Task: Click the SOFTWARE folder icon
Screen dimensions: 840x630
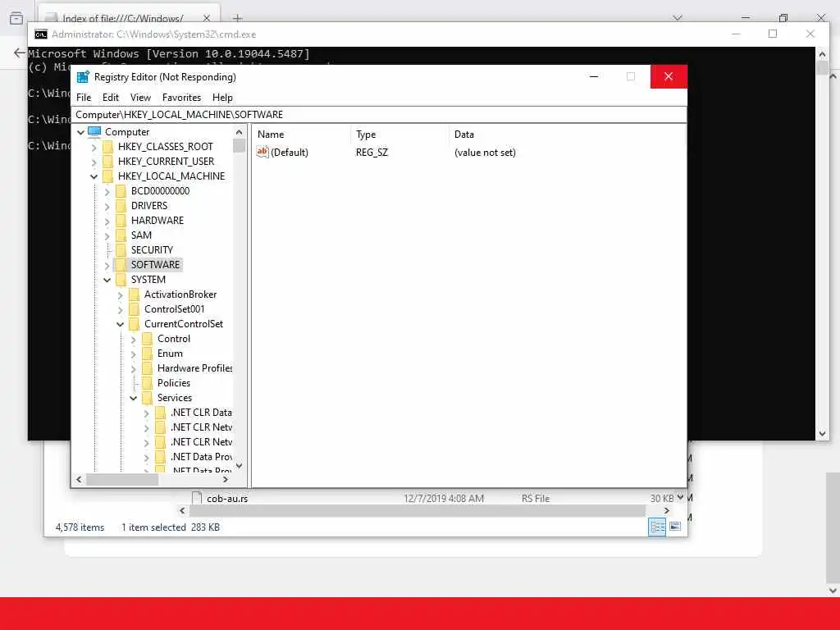Action: point(121,265)
